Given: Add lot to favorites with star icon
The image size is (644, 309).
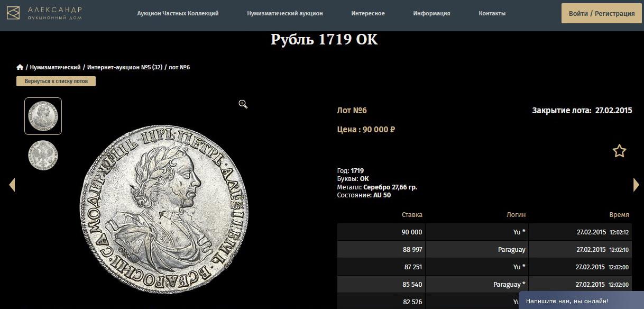Looking at the screenshot, I should (619, 151).
